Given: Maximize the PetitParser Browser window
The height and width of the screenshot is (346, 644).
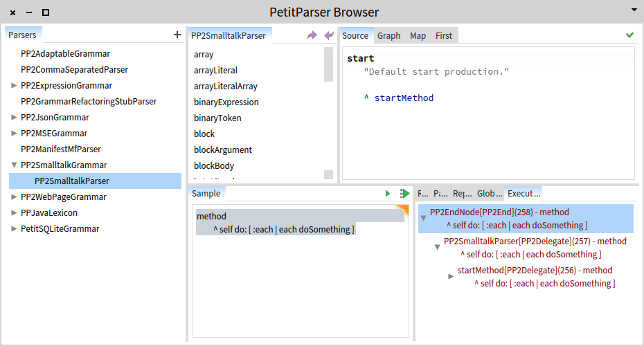Looking at the screenshot, I should click(x=46, y=12).
